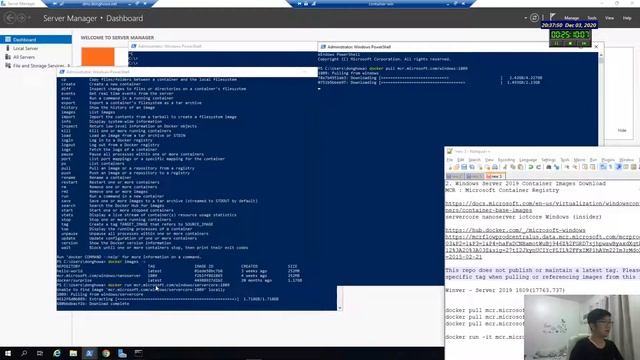
Task: Open the File menu in Notepad++
Action: (x=450, y=160)
